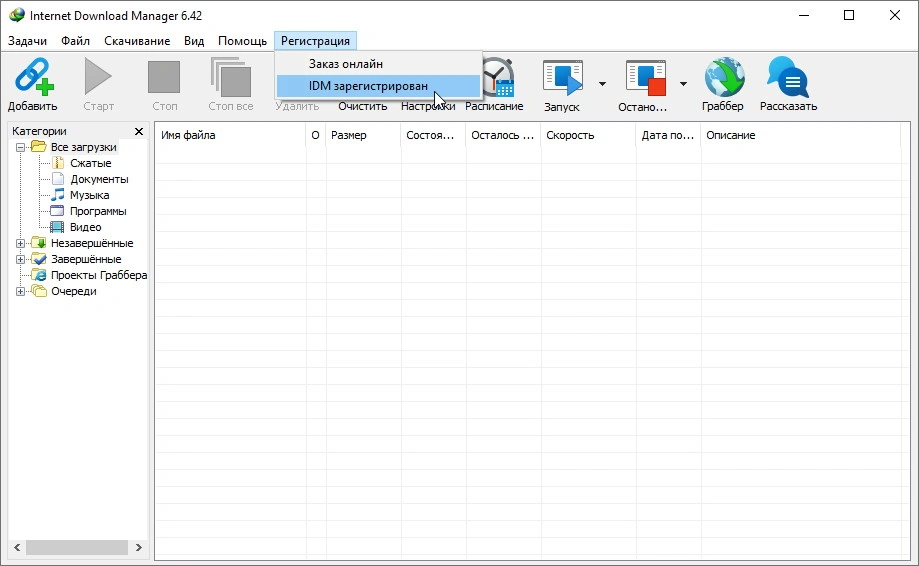Minimize the Internet Download Manager window
This screenshot has height=566, width=919.
click(804, 15)
